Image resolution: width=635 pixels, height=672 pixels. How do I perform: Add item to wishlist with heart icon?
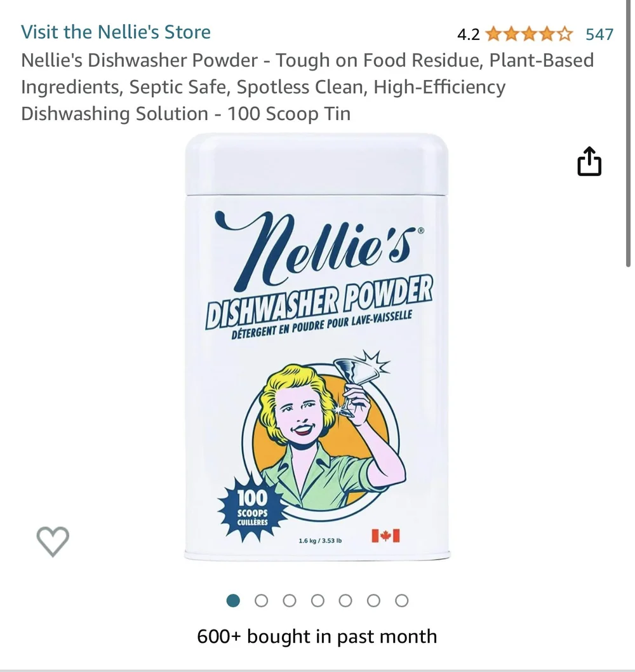point(53,541)
